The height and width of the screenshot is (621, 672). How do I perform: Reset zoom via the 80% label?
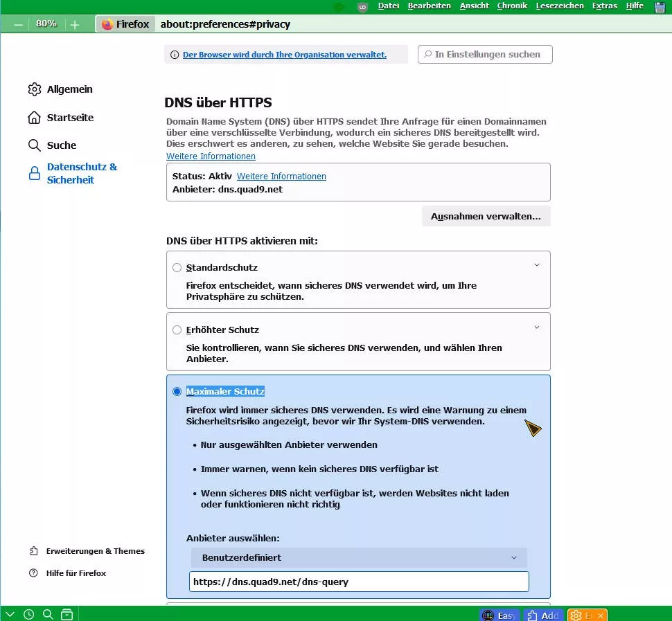pyautogui.click(x=46, y=24)
